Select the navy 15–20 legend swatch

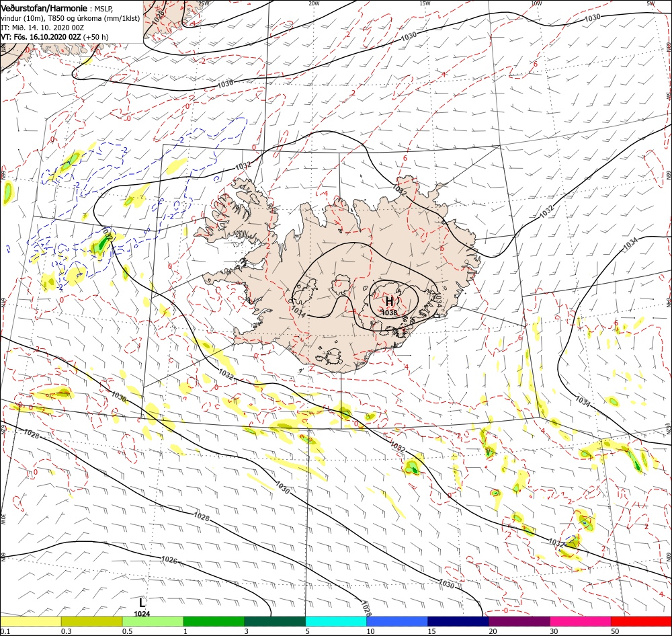pyautogui.click(x=458, y=621)
